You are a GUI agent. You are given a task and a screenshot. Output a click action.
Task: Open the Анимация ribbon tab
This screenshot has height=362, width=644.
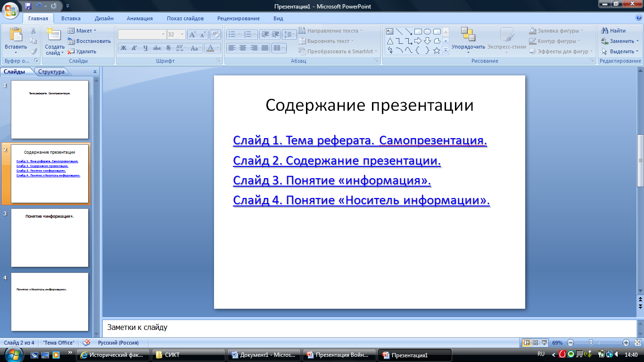click(x=140, y=18)
